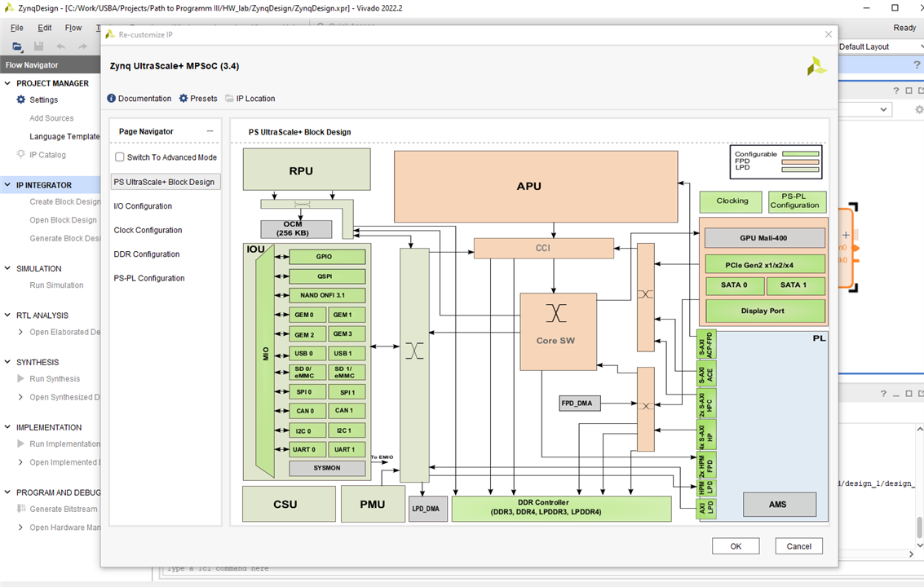Open the Flow menu
Screen dimensions: 924x587
point(73,28)
